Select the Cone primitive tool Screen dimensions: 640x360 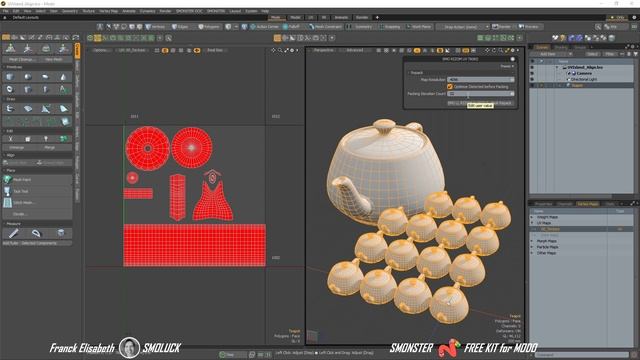coord(63,77)
